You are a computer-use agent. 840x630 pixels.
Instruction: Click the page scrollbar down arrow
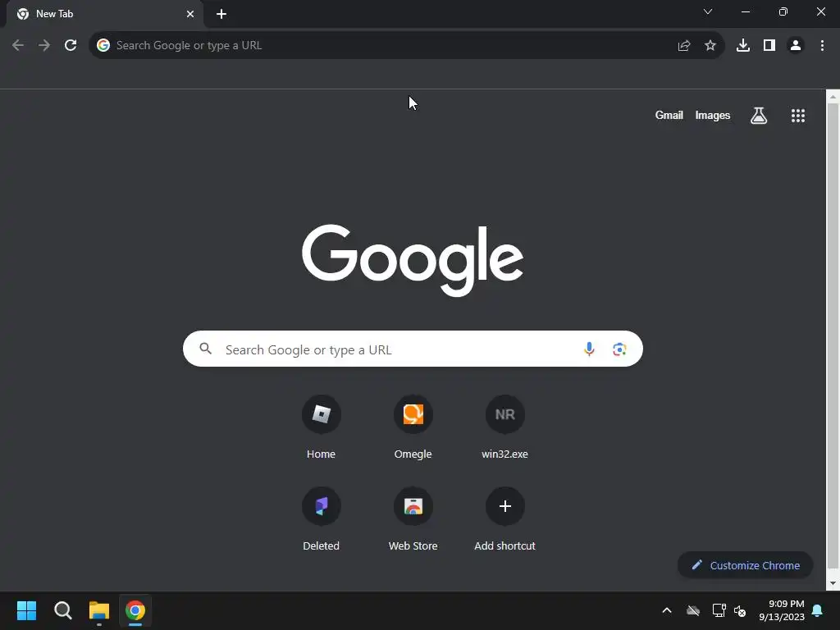(833, 583)
